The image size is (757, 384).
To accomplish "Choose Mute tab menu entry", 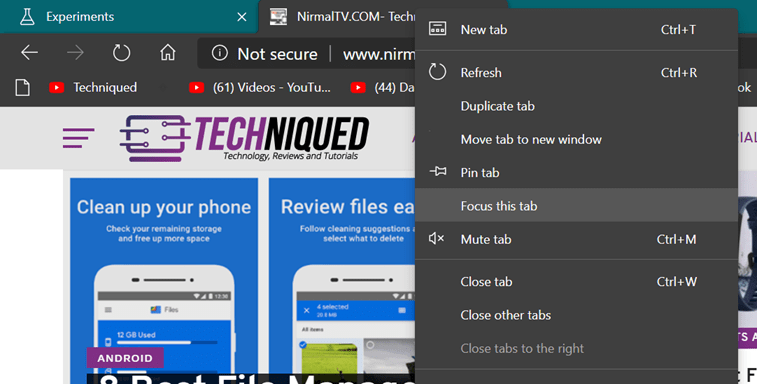I will click(576, 239).
